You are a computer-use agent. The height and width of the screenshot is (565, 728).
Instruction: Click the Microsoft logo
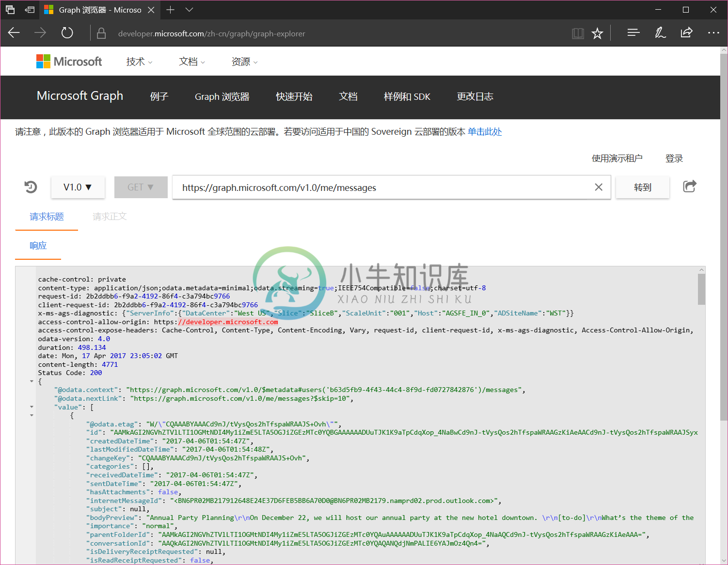[x=69, y=62]
